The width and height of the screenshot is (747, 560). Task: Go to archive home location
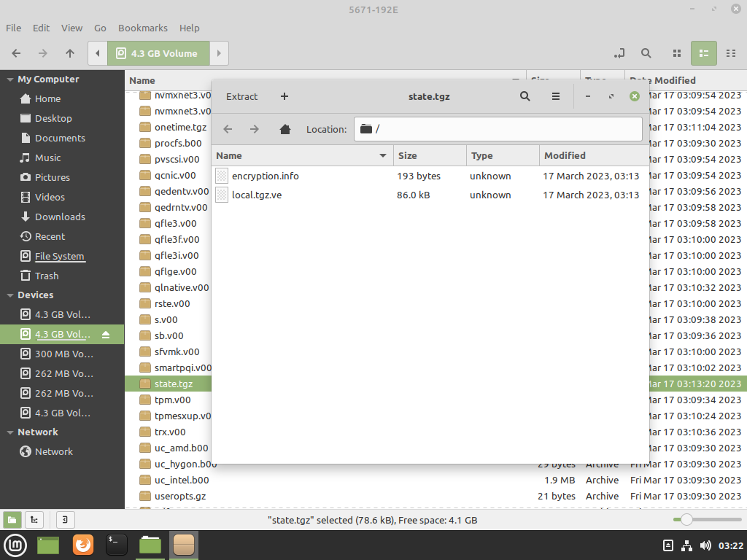pos(285,129)
